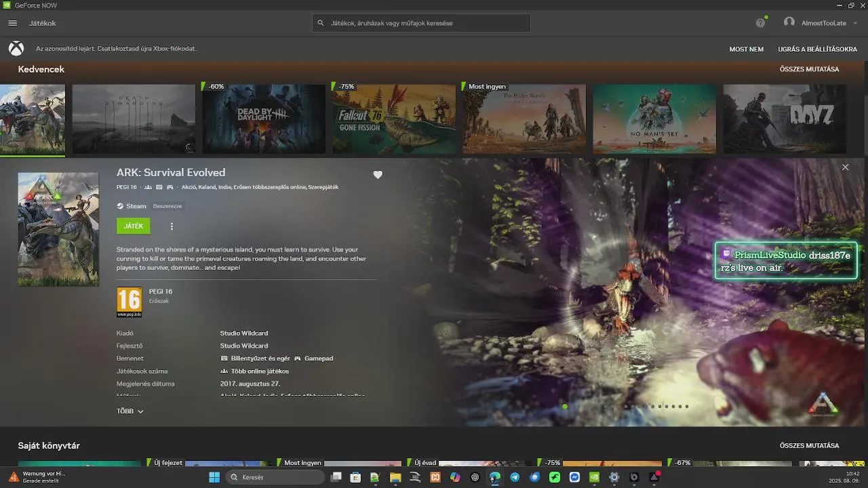Click the ARK cover art image
The height and width of the screenshot is (488, 868).
click(58, 229)
